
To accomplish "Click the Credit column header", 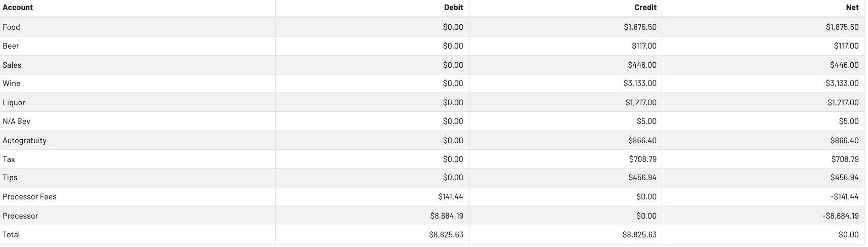I will [x=645, y=8].
